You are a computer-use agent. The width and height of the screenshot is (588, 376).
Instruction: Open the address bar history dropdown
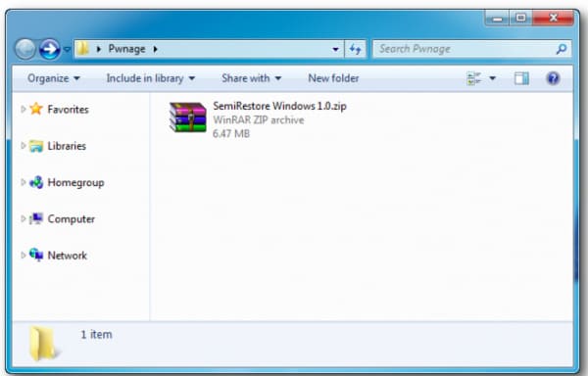click(335, 49)
